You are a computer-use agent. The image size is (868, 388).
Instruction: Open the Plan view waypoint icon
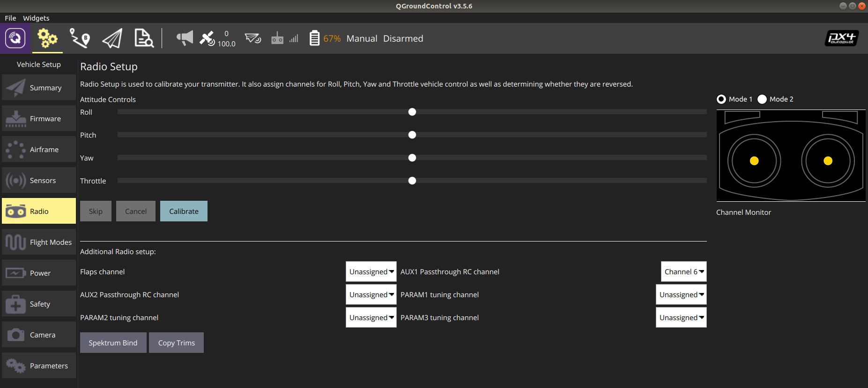80,38
